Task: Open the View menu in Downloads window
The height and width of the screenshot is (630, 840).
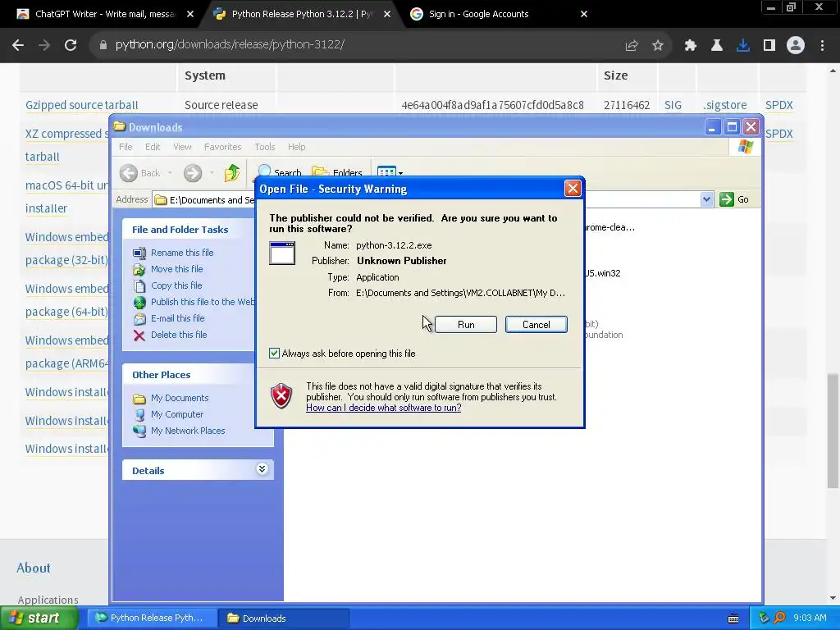Action: [x=182, y=147]
